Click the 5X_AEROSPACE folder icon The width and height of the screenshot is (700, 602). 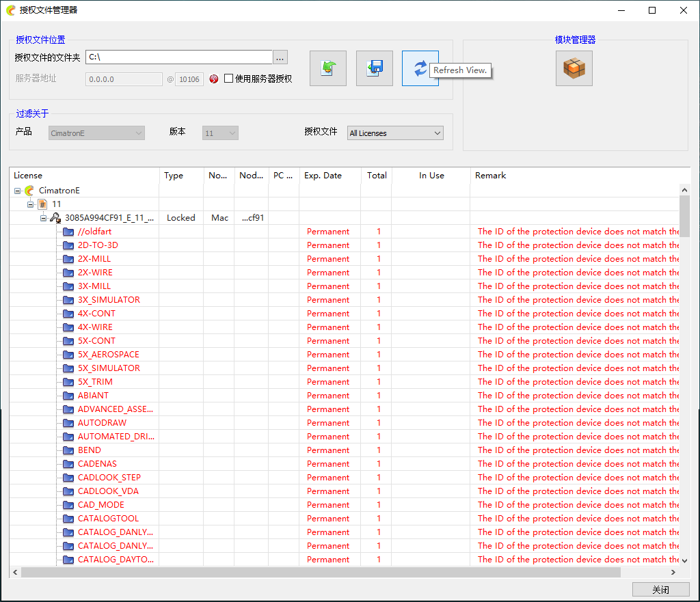click(x=68, y=355)
